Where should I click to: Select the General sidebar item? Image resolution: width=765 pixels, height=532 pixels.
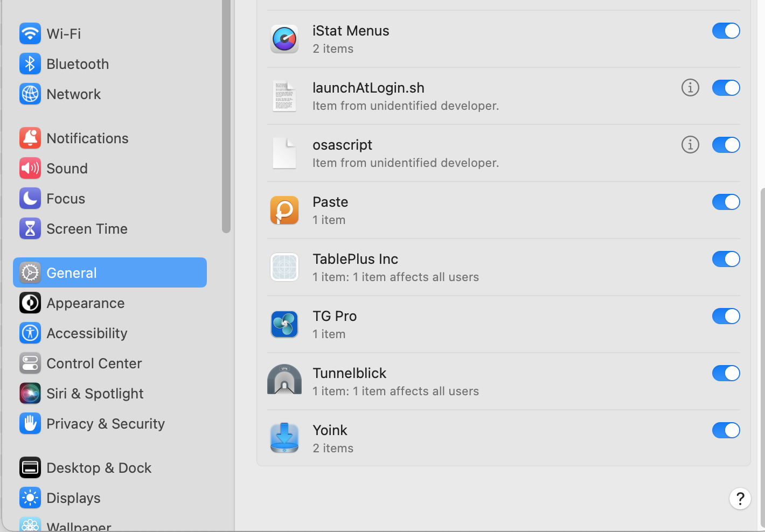click(110, 272)
